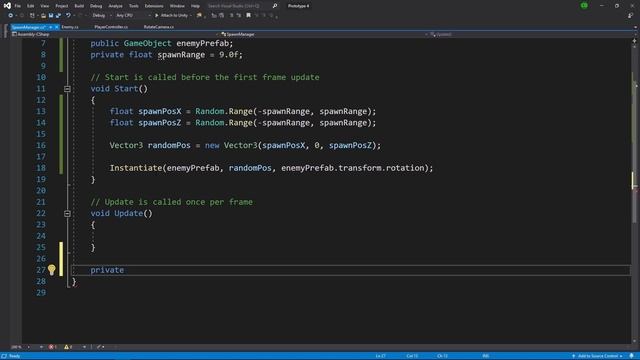Click line number 20 in the gutter

[x=41, y=191]
